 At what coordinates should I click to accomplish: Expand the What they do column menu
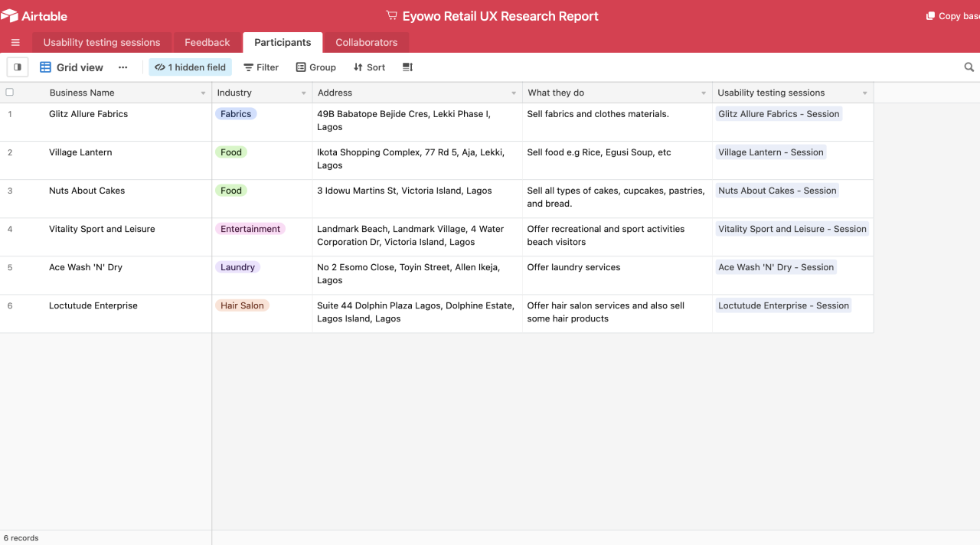[703, 93]
